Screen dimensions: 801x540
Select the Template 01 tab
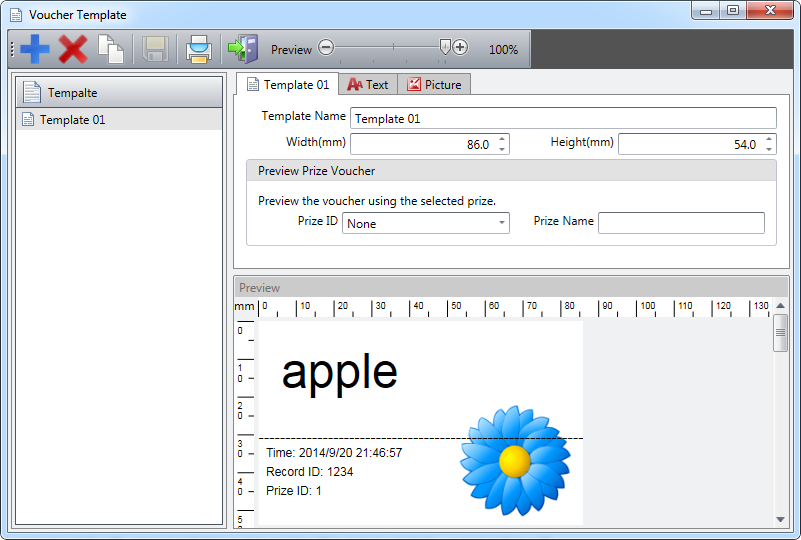pos(287,85)
